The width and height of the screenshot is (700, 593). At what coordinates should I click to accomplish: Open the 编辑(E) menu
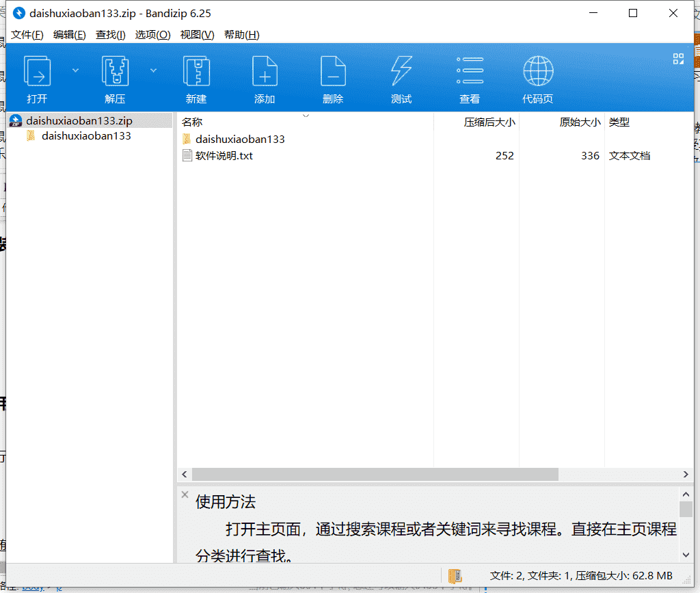[69, 35]
